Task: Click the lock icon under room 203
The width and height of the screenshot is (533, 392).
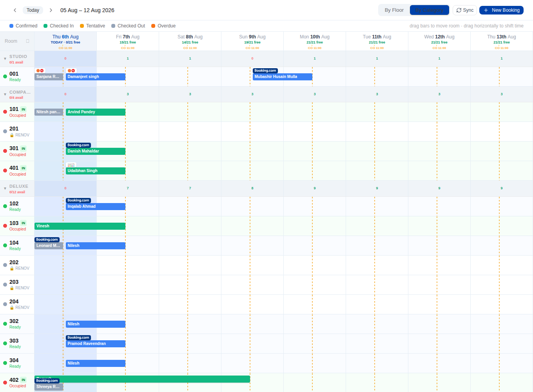Action: click(12, 288)
